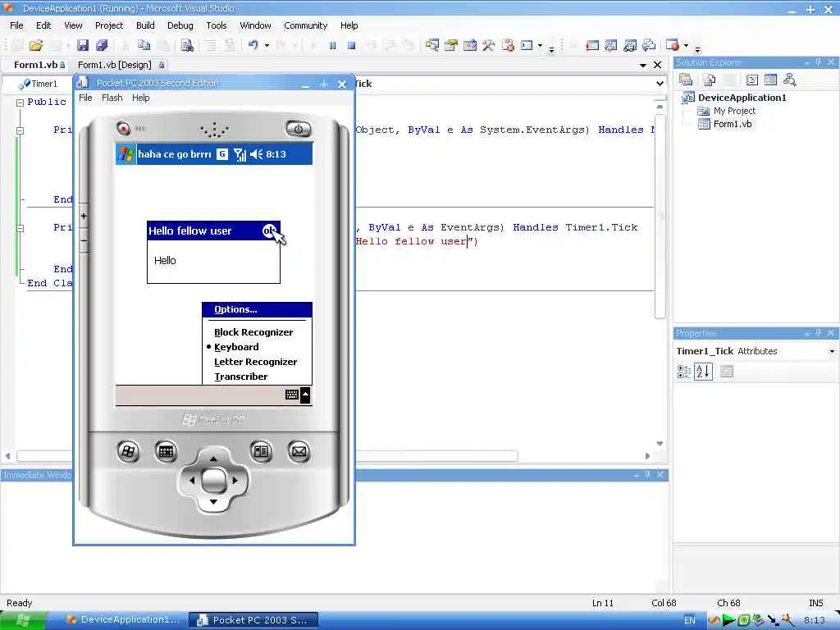Open the Build menu
This screenshot has width=840, height=630.
[145, 25]
